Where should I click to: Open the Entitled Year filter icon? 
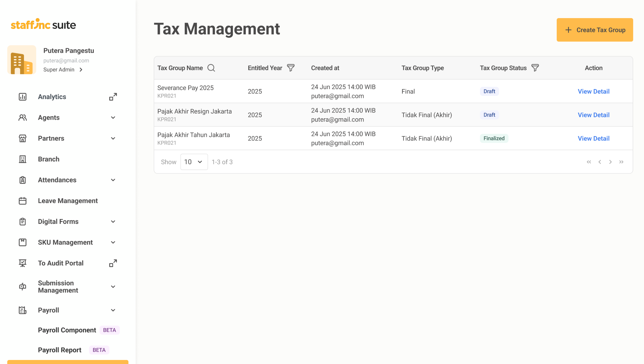coord(291,68)
